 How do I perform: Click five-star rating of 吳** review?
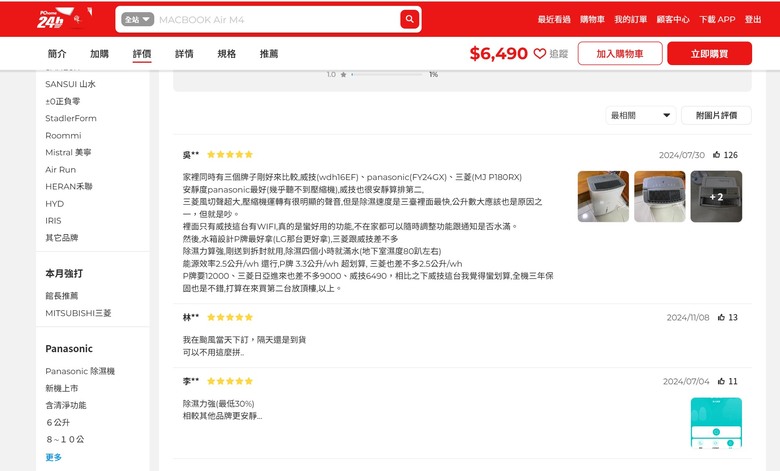[230, 155]
